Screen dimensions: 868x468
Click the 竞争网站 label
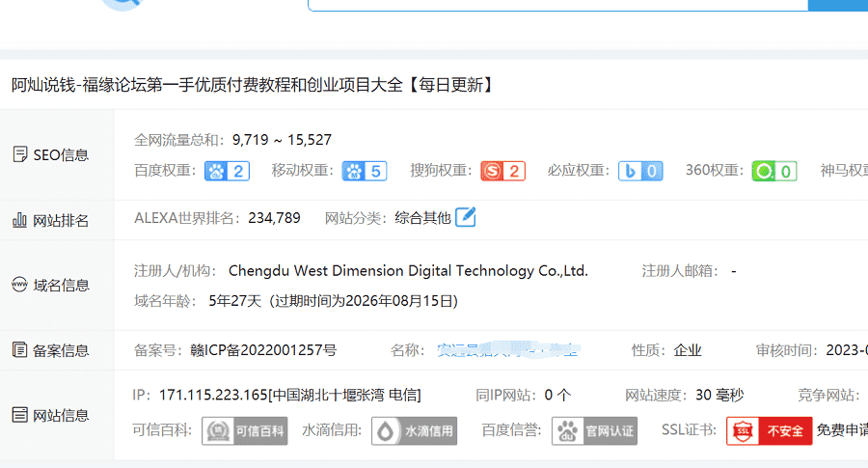pos(828,395)
